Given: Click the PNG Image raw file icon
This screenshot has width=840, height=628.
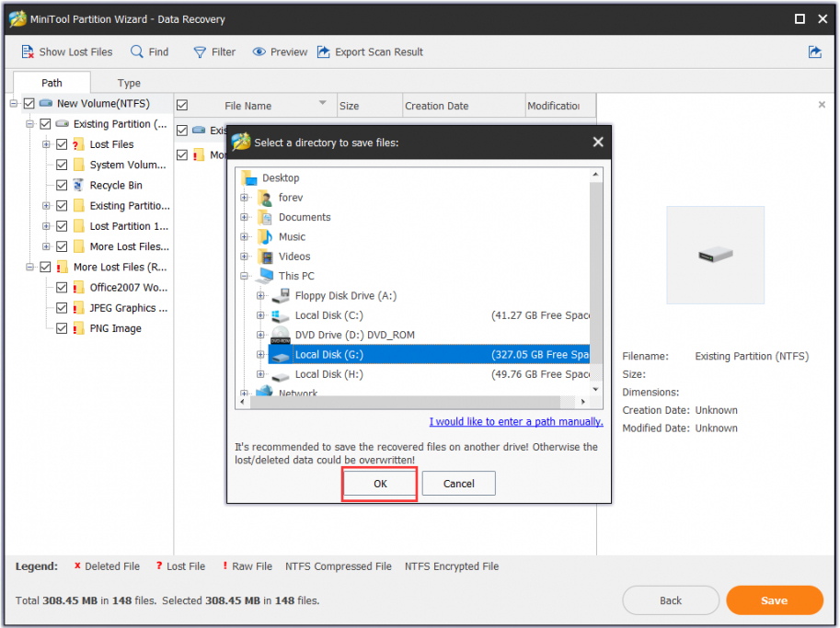Looking at the screenshot, I should pyautogui.click(x=78, y=328).
